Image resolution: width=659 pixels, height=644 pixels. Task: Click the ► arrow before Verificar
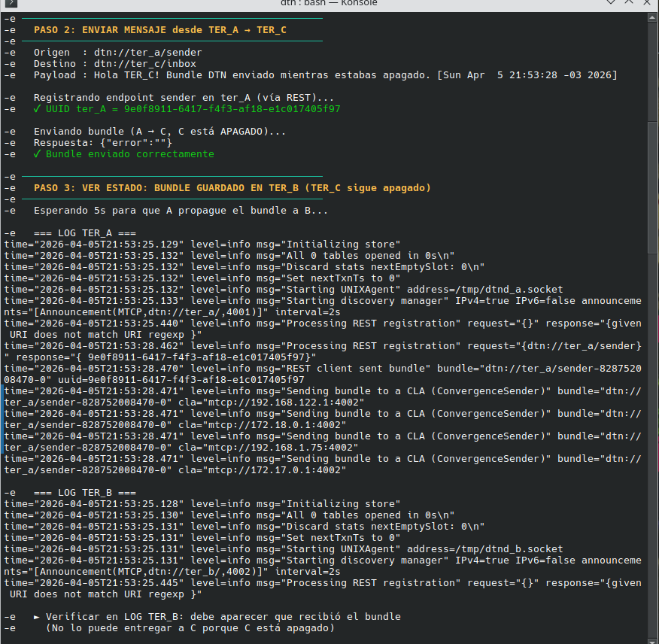click(37, 617)
